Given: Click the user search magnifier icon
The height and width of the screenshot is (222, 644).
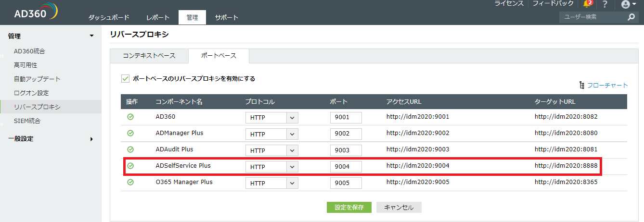Looking at the screenshot, I should [631, 17].
